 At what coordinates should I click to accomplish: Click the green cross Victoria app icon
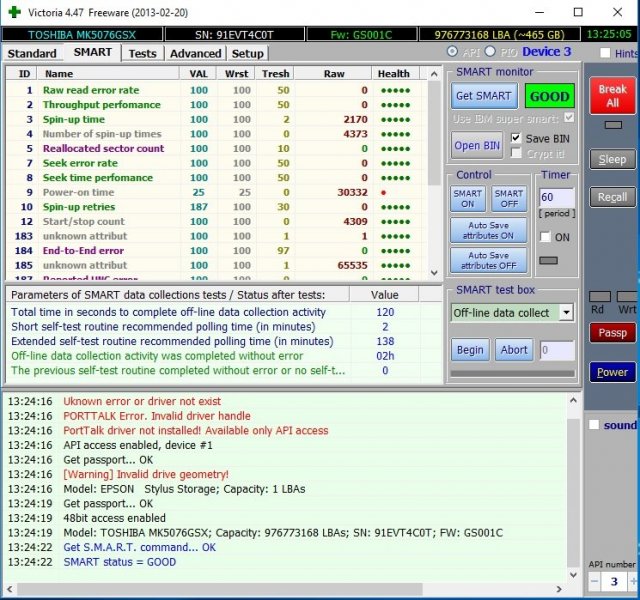(12, 12)
